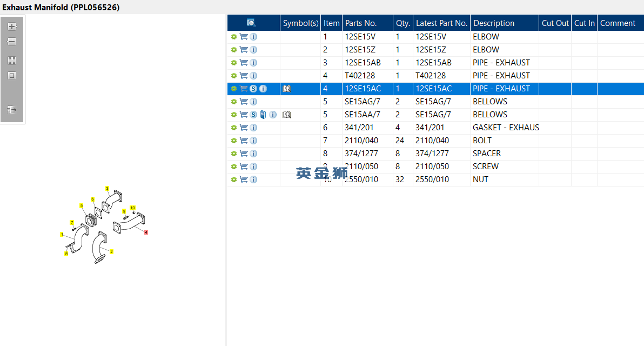Add ELBOW 12SE15V to cart
Image resolution: width=644 pixels, height=346 pixels.
click(x=244, y=37)
